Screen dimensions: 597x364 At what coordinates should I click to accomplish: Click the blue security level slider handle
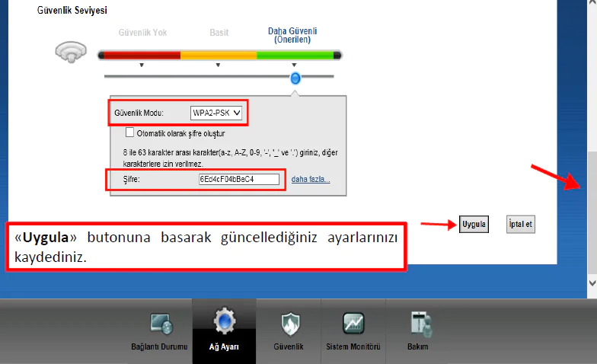pos(295,78)
